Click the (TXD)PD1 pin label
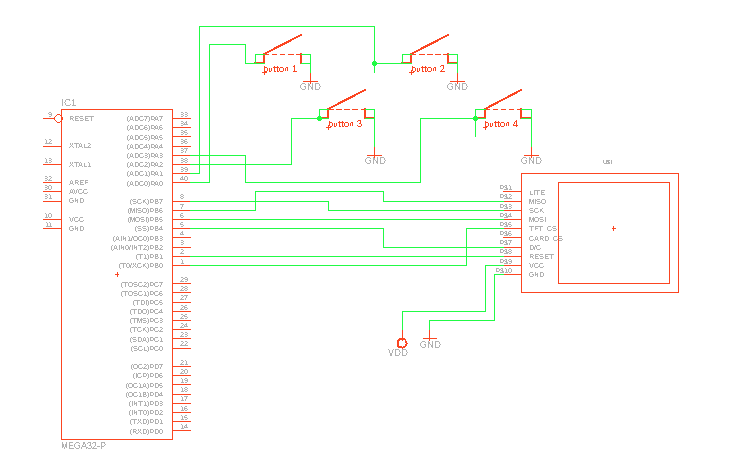Image resolution: width=750 pixels, height=476 pixels. tap(147, 422)
